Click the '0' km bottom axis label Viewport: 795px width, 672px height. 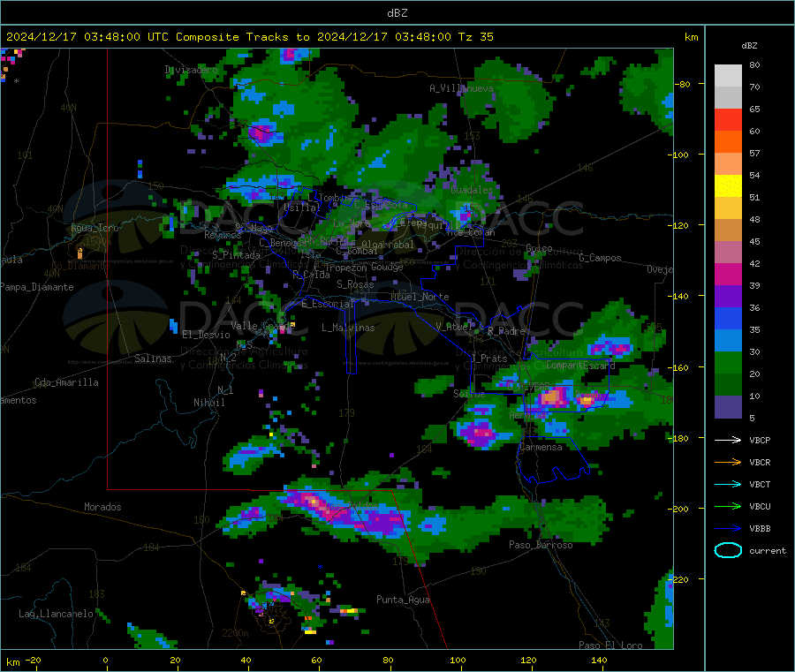pos(105,660)
